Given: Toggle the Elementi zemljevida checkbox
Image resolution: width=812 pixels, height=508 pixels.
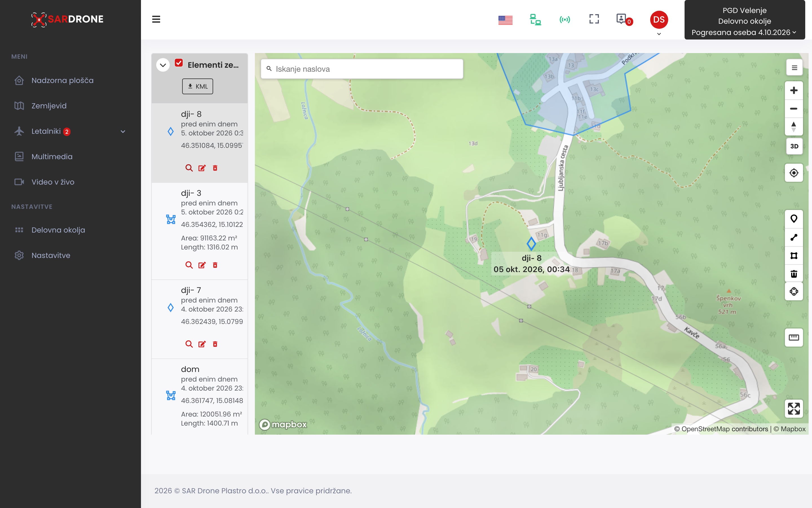Looking at the screenshot, I should coord(179,63).
